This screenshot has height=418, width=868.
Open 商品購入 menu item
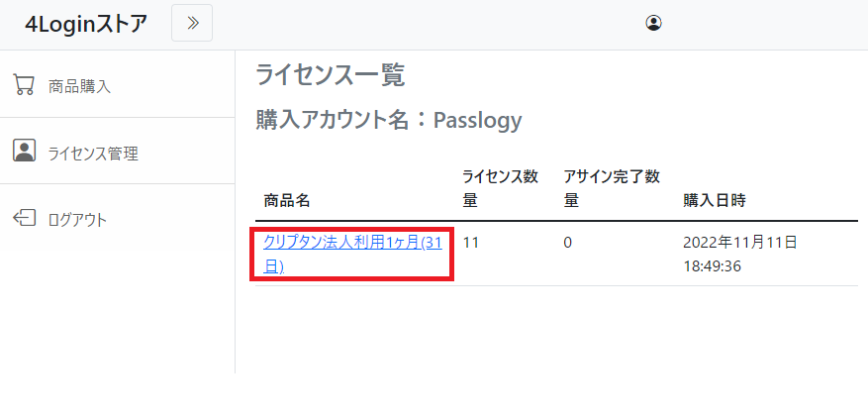click(79, 86)
